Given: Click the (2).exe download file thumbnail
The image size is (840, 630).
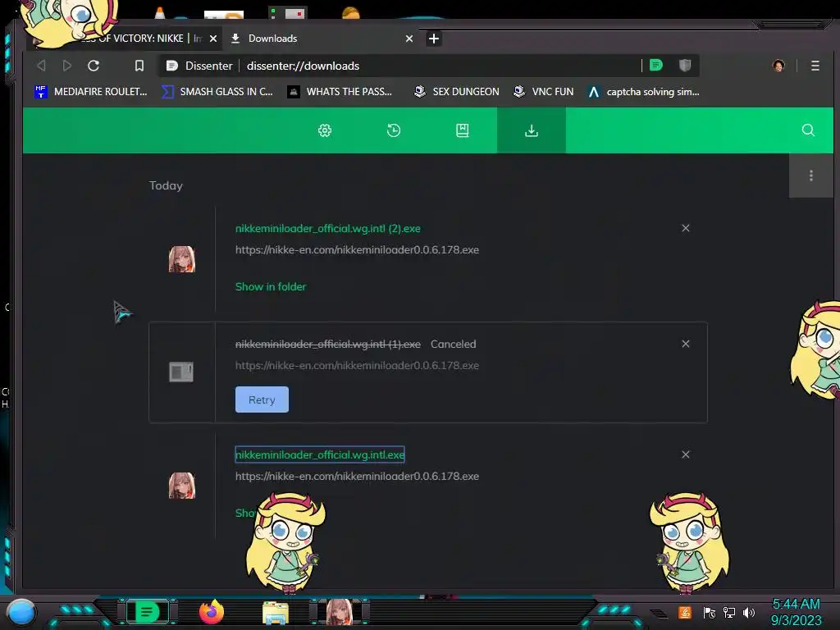Looking at the screenshot, I should coord(182,259).
